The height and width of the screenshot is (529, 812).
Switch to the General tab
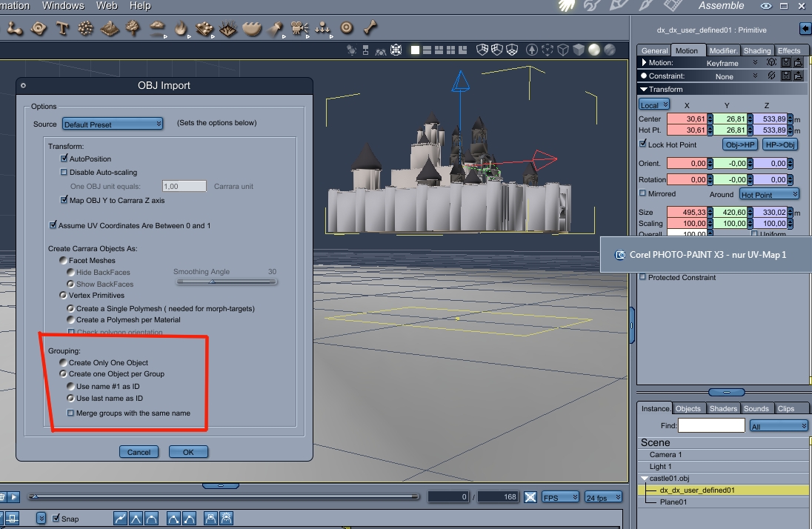(x=655, y=50)
